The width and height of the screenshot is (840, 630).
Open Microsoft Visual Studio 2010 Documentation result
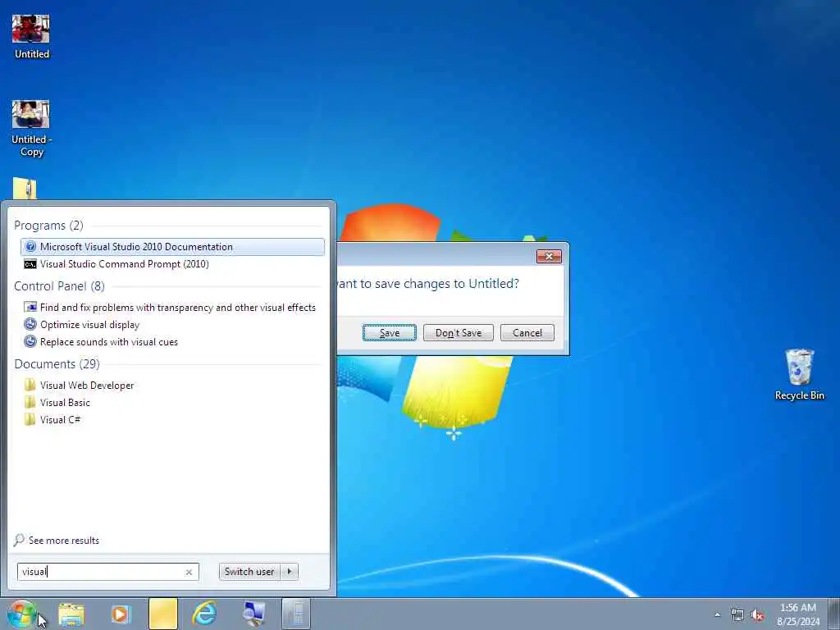[172, 246]
